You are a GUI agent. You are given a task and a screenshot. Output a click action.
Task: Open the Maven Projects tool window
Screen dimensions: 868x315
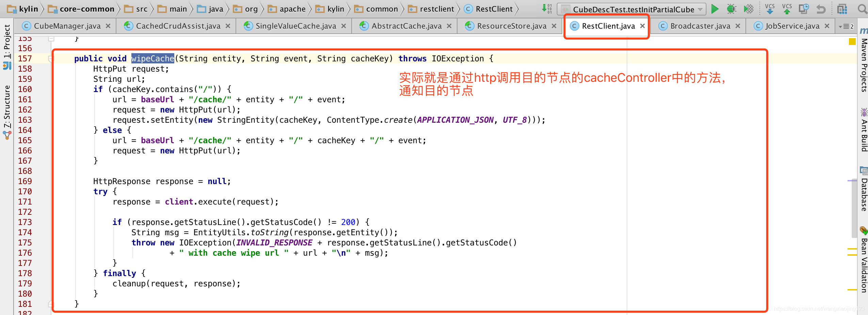864,60
